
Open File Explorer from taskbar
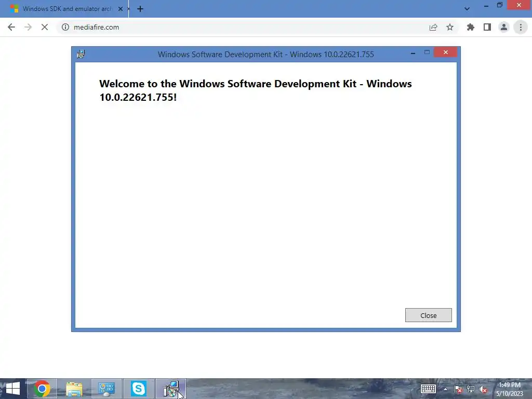[74, 389]
